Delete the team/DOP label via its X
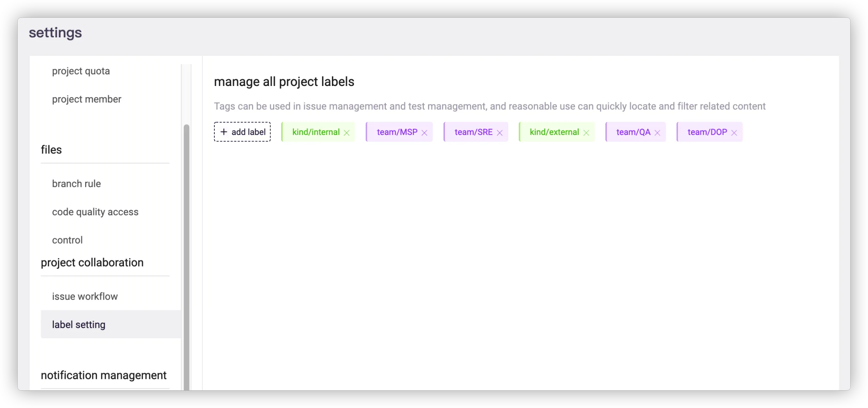868x408 pixels. 734,133
